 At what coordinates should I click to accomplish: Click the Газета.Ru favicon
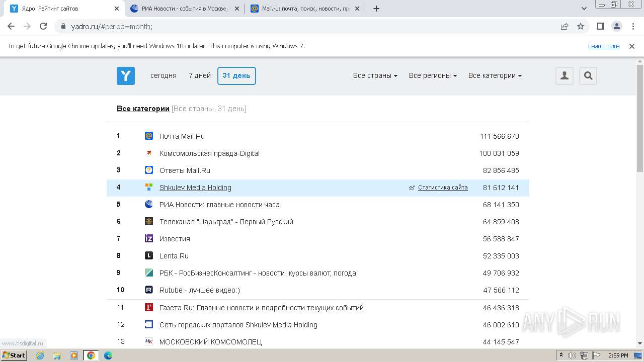[x=149, y=307]
